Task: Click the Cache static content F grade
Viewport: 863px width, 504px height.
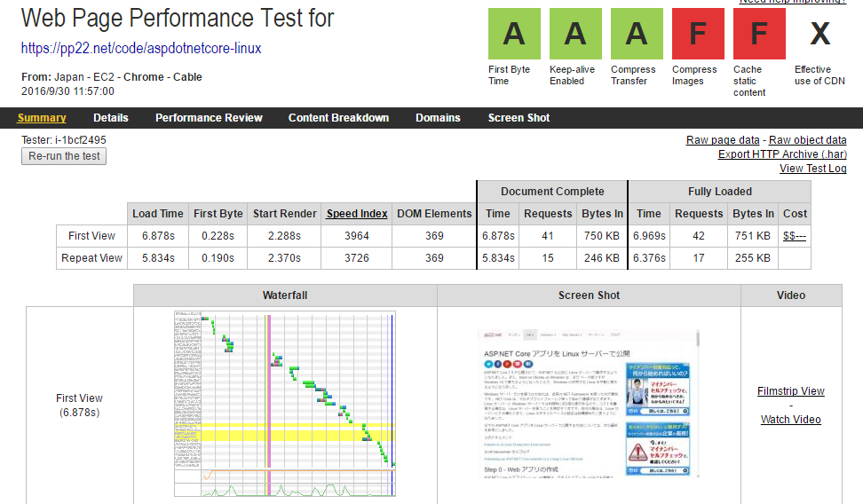Action: (759, 34)
